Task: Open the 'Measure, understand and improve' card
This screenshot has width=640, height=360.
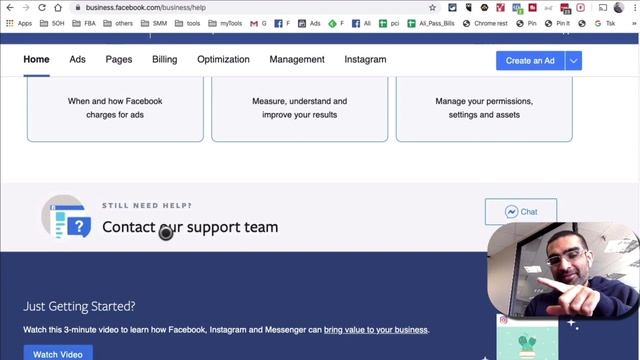Action: tap(300, 109)
